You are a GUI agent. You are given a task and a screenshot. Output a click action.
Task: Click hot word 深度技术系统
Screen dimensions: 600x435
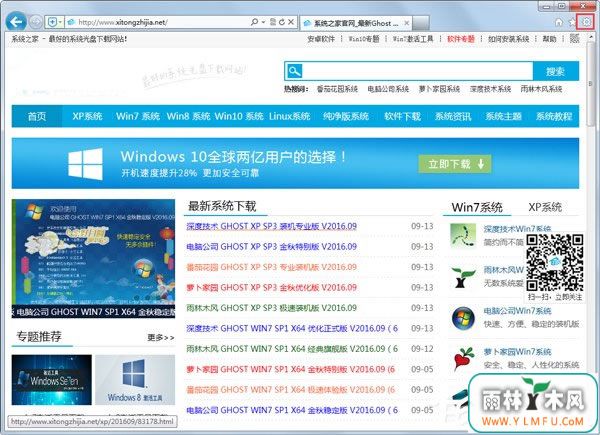491,89
